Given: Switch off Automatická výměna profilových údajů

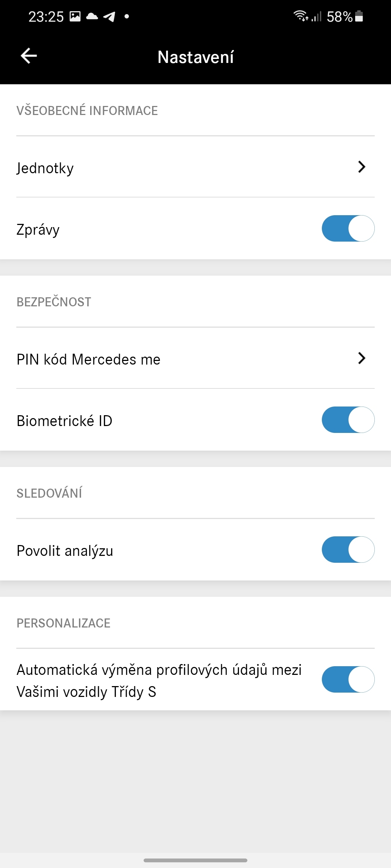Looking at the screenshot, I should (348, 679).
